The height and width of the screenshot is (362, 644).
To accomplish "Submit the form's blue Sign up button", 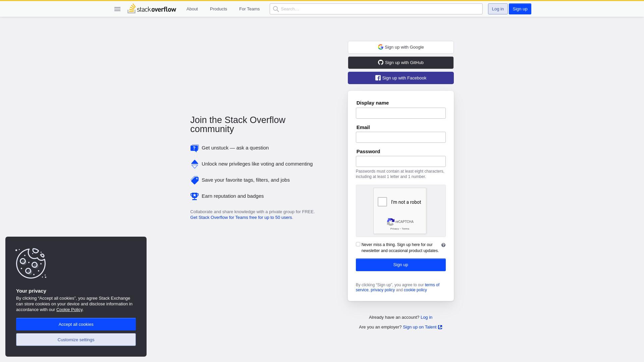I will 401,265.
